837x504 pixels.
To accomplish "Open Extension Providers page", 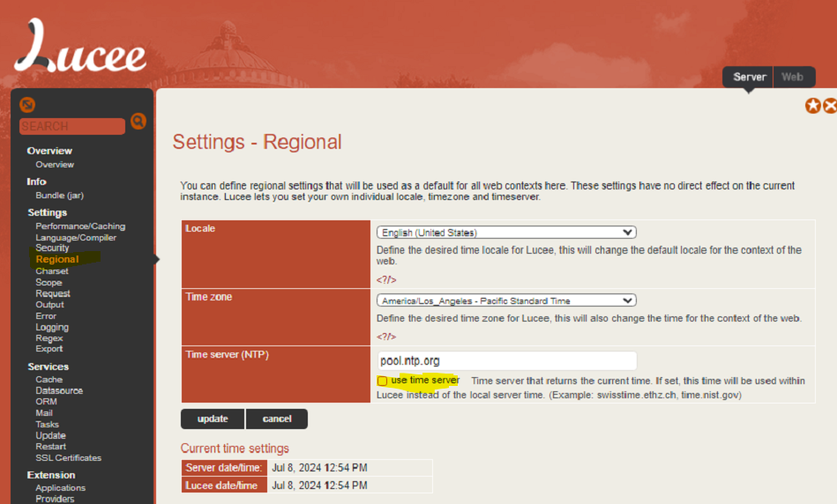I will pyautogui.click(x=55, y=499).
